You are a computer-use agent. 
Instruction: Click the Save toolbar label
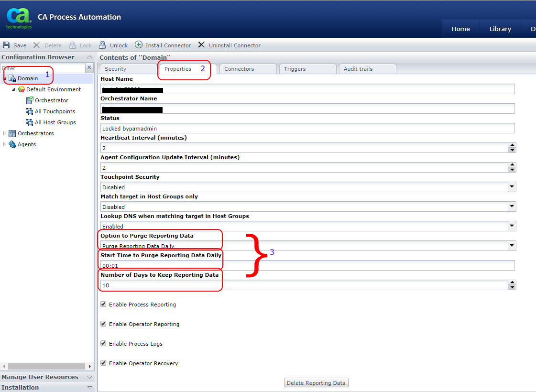pos(20,45)
